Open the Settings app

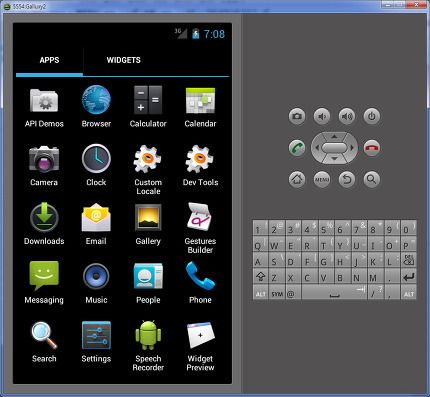[x=96, y=342]
